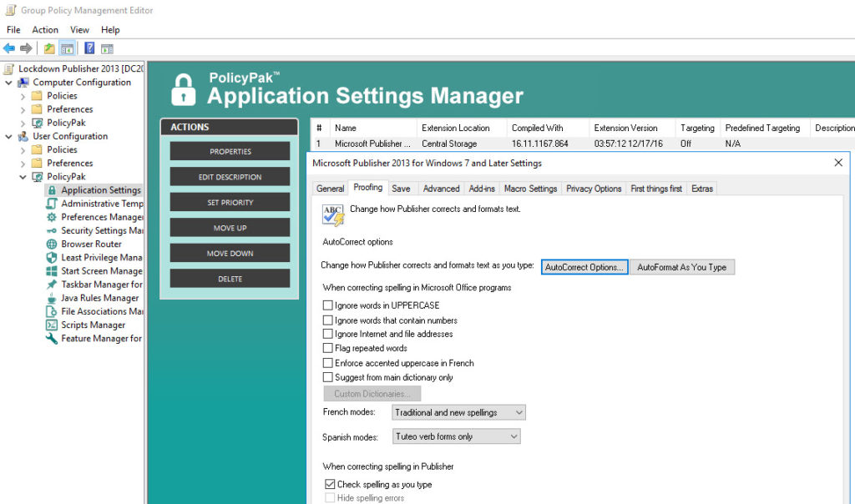This screenshot has height=504, width=855.
Task: Click the SET PRIORITY button
Action: (230, 202)
